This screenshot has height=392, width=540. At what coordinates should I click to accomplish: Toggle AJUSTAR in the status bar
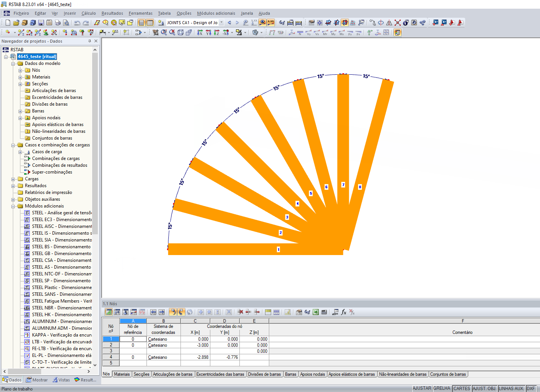pos(422,388)
